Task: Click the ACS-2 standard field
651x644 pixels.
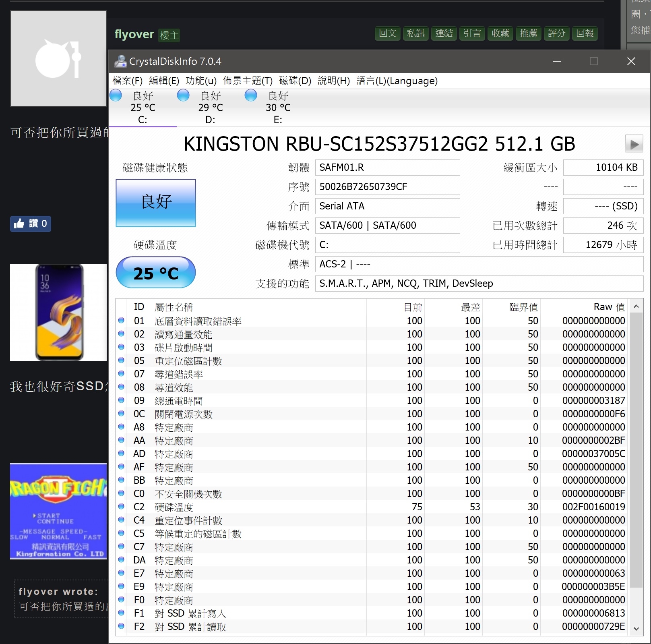Action: pos(479,264)
